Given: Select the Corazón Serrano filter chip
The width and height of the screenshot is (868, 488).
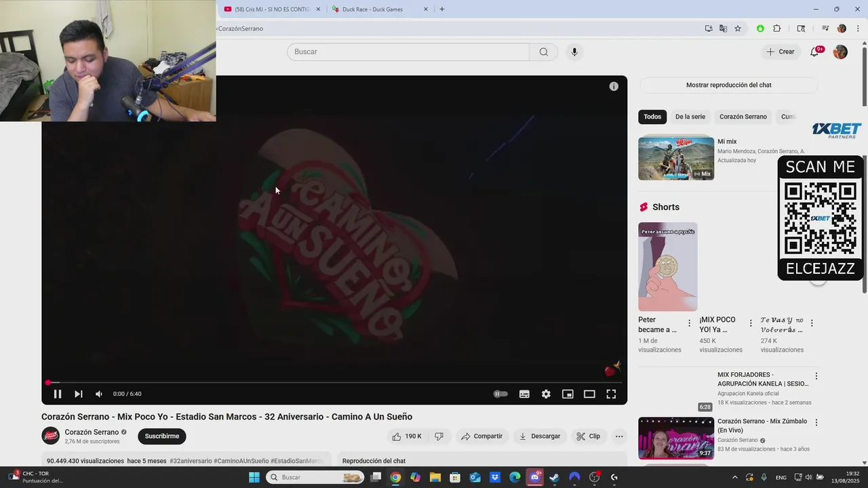Looking at the screenshot, I should tap(743, 117).
